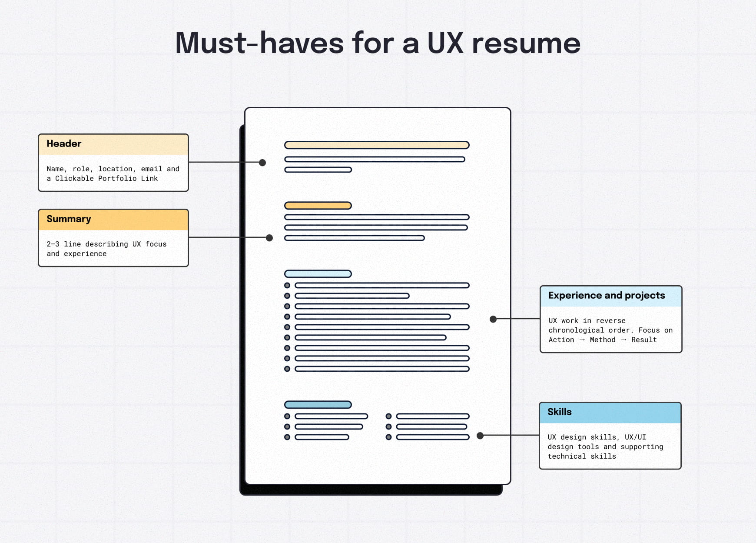Select the first bullet dot under Experience
The image size is (756, 543).
287,285
